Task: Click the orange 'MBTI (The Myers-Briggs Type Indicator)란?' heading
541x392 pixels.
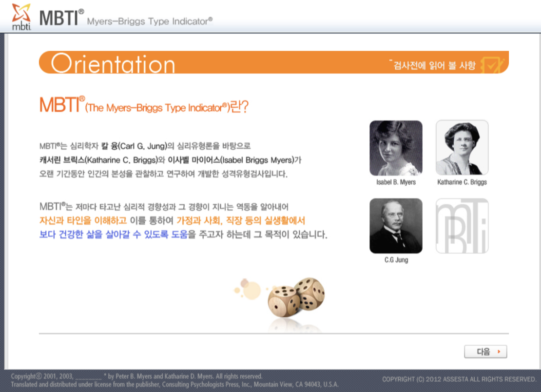Action: (x=144, y=105)
